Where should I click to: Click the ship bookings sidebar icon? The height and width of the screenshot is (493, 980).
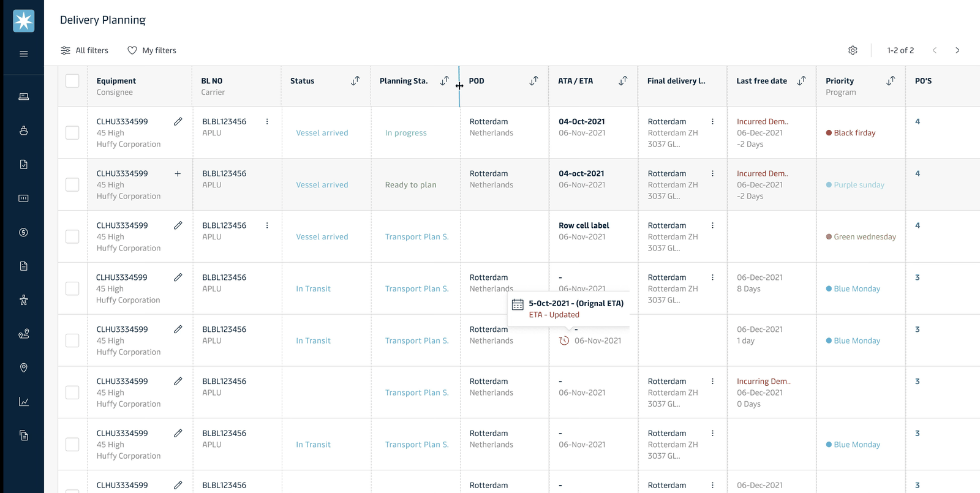click(24, 130)
